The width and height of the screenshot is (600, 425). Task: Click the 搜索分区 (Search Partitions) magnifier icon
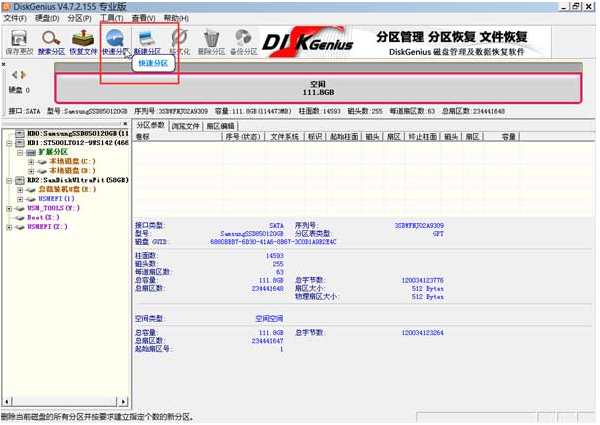[x=51, y=40]
